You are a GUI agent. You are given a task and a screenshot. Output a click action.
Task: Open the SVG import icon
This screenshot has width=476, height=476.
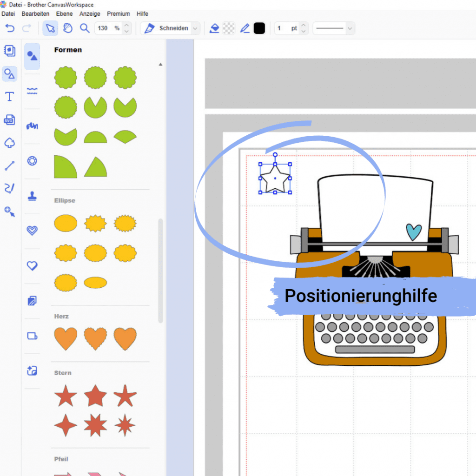9,120
